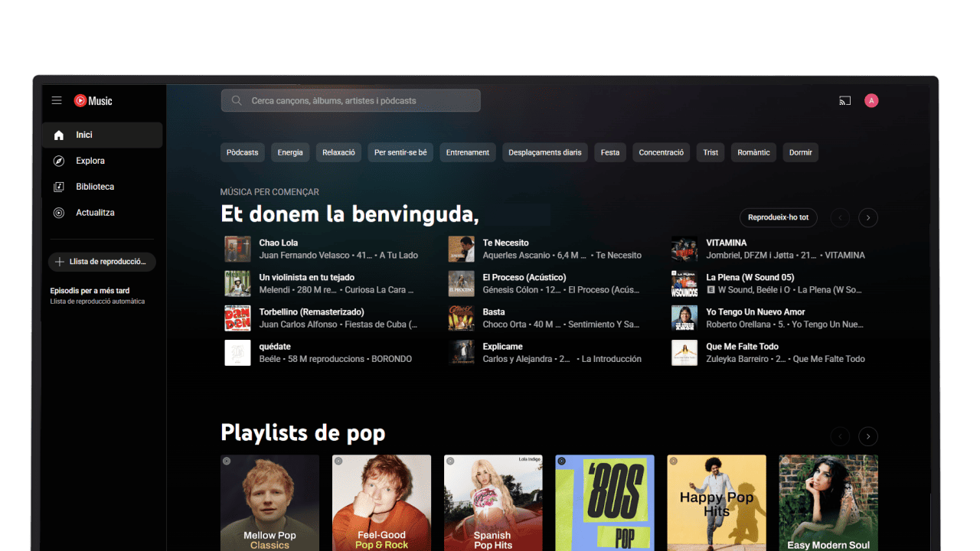Play La Plena (W Sound 05) thumbnail

pyautogui.click(x=684, y=283)
